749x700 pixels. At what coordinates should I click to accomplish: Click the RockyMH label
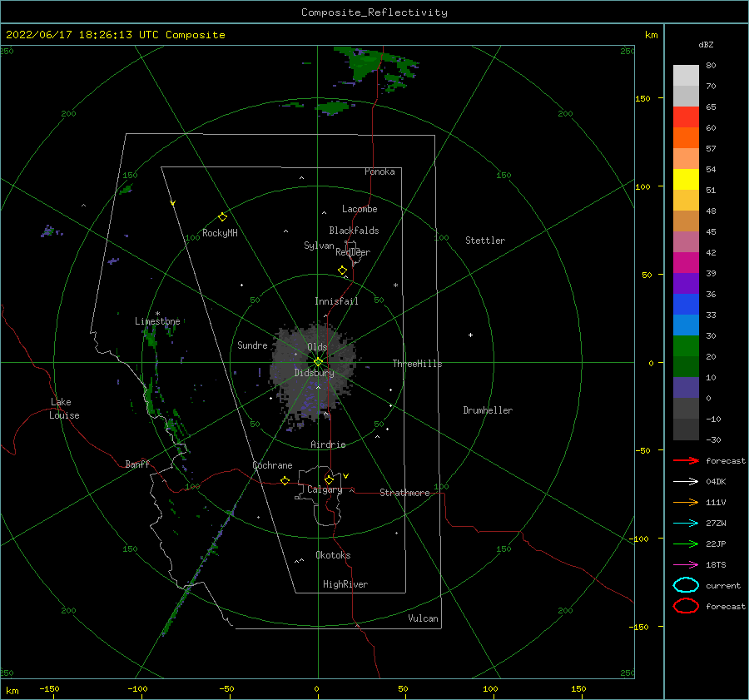click(220, 233)
